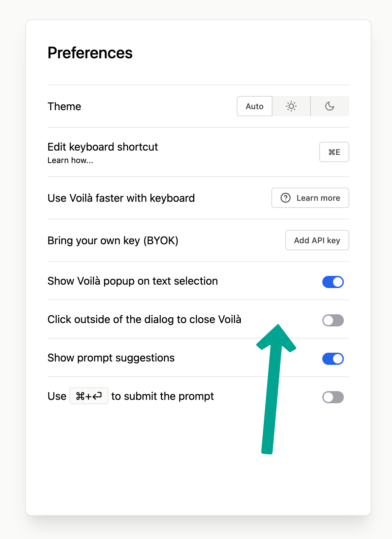Click Use Voilà faster with keyboard text
Viewport: 392px width, 539px height.
click(x=121, y=198)
